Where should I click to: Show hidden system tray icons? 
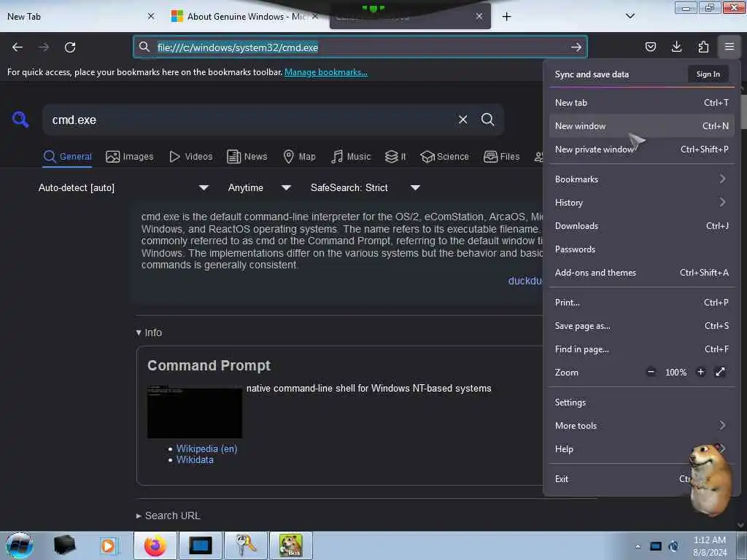click(638, 546)
